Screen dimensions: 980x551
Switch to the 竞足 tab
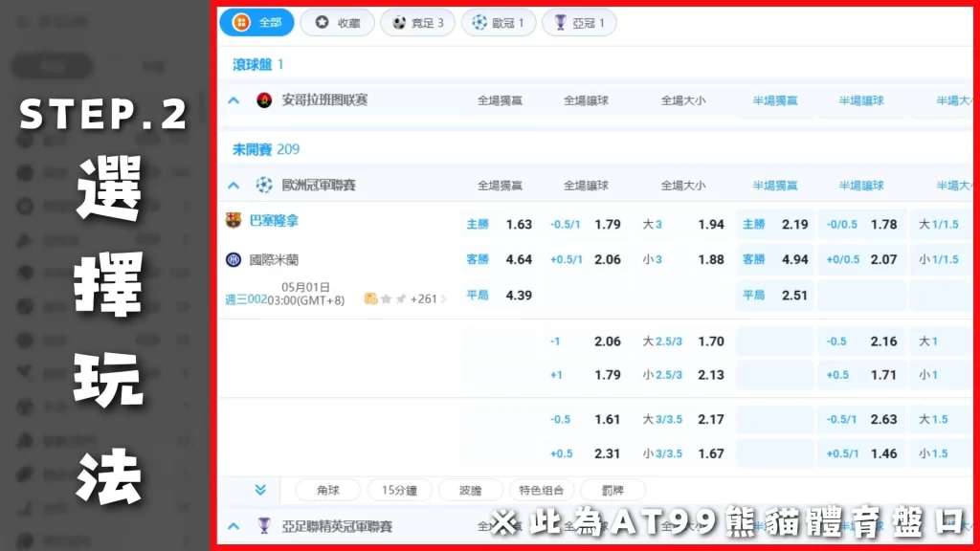418,22
